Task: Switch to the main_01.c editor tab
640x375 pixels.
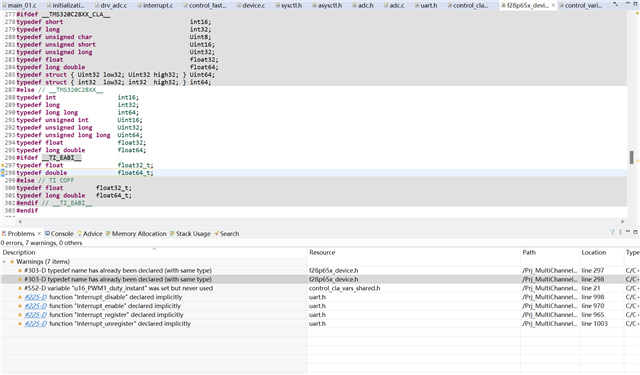Action: tap(19, 5)
